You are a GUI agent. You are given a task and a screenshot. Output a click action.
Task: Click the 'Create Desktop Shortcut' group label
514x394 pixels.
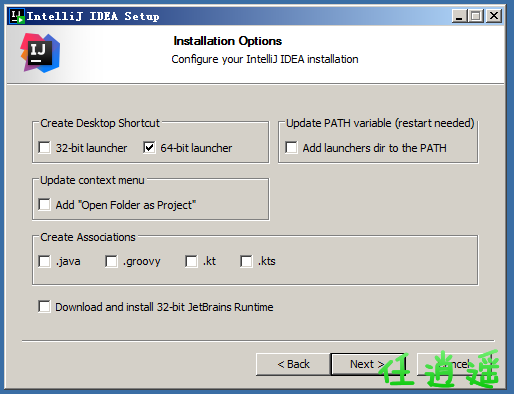coord(100,123)
